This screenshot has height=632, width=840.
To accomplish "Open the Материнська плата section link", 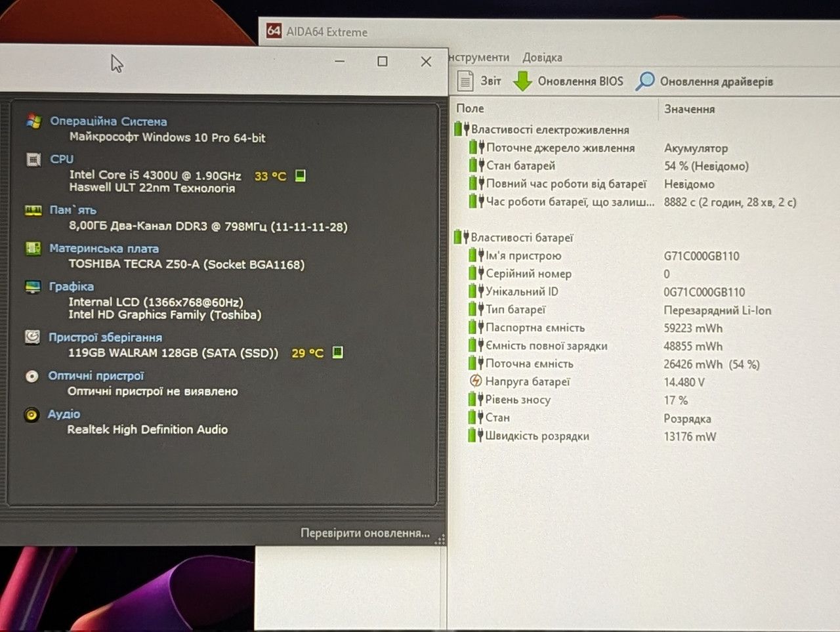I will pos(104,249).
